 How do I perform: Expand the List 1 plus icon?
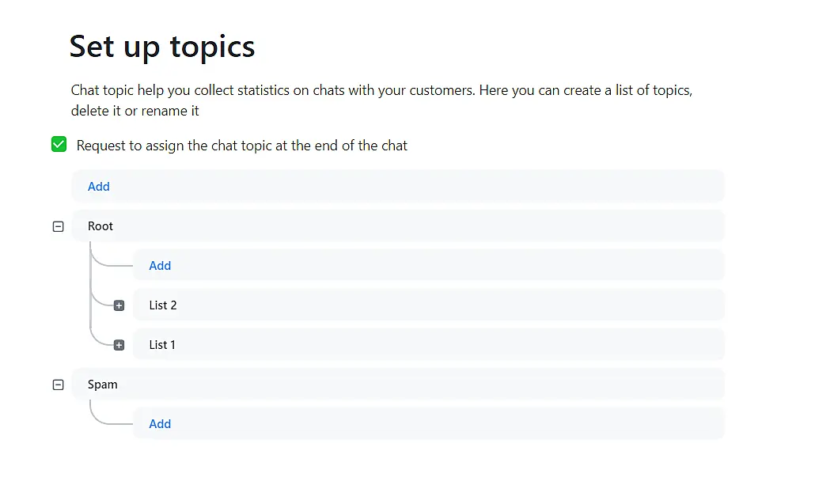119,345
